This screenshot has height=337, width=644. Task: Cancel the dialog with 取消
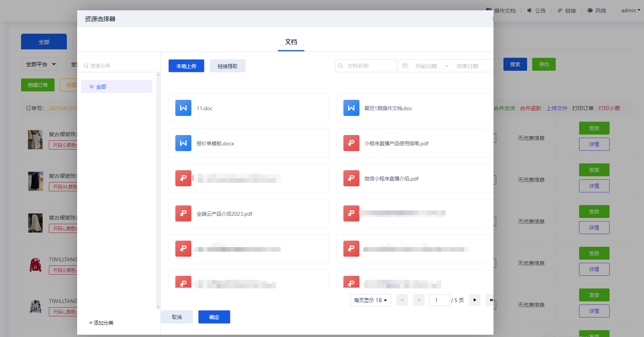(176, 317)
